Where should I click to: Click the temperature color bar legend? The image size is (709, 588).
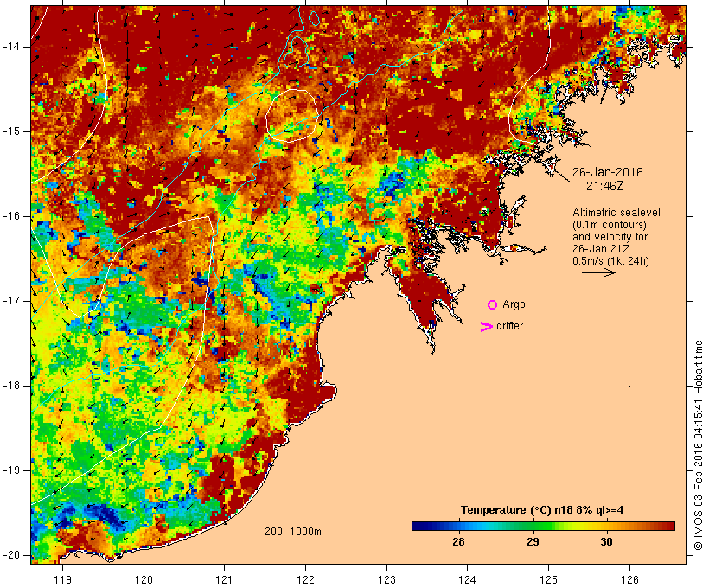pos(543,526)
